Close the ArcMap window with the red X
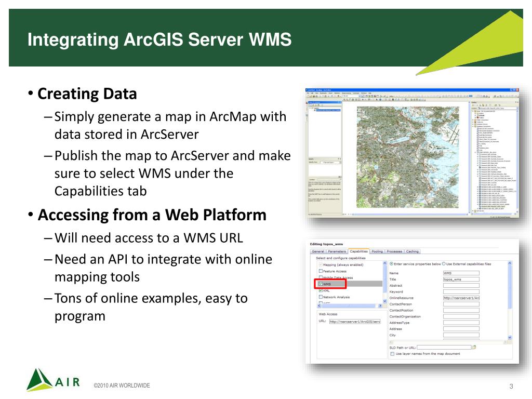Viewport: 532px width, 399px height. (517, 90)
